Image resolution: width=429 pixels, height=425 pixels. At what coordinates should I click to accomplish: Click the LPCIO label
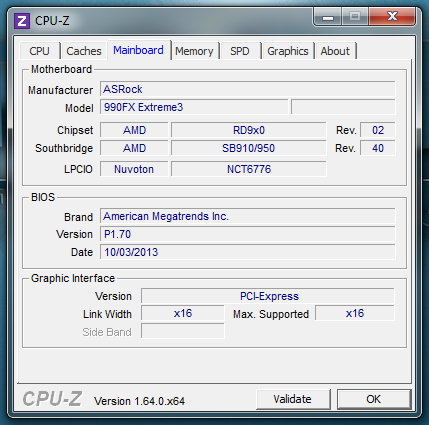[x=78, y=169]
